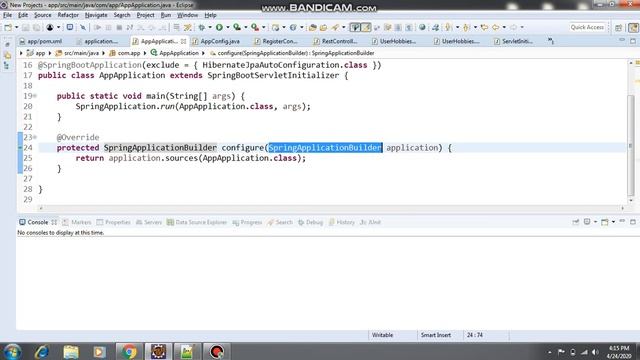Click the src/main/java breadcrumb

[x=78, y=53]
